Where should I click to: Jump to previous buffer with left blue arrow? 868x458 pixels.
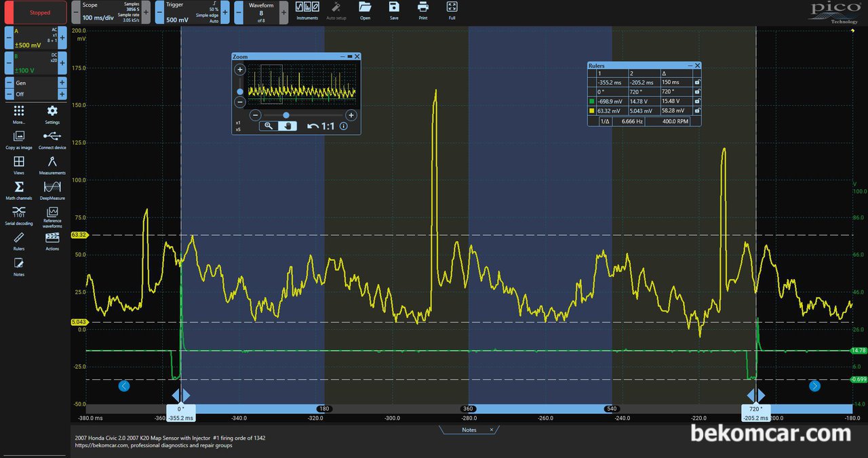[123, 386]
